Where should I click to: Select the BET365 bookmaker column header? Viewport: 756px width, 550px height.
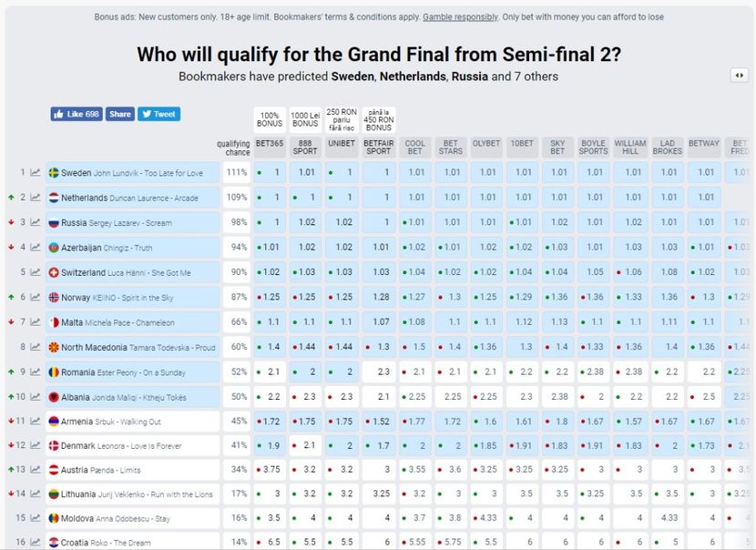pyautogui.click(x=270, y=144)
